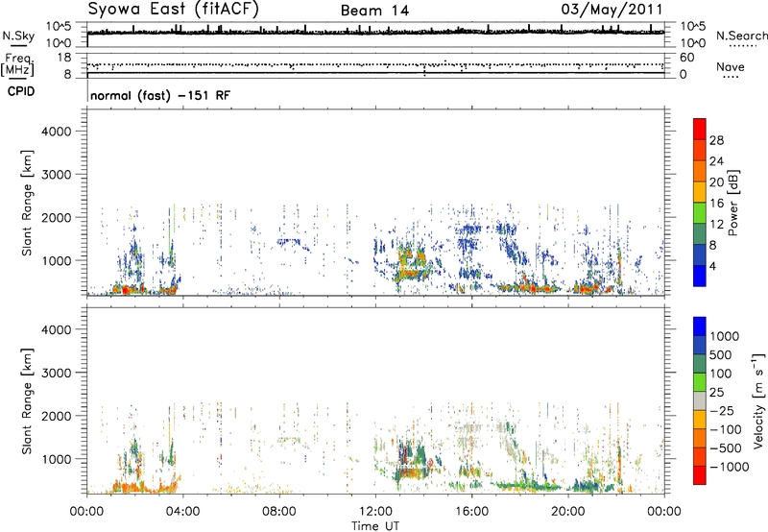Click the 18 MHz frequency tick label
768x532 pixels.
[64, 58]
